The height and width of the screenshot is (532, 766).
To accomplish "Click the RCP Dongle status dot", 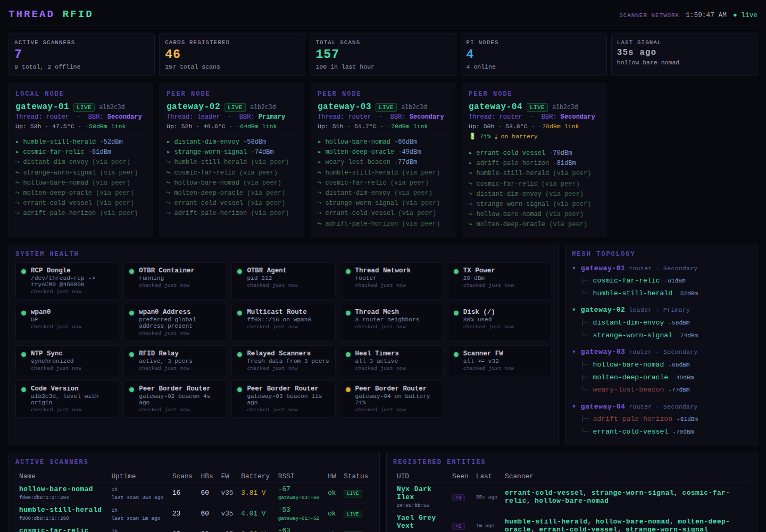I will click(x=23, y=271).
